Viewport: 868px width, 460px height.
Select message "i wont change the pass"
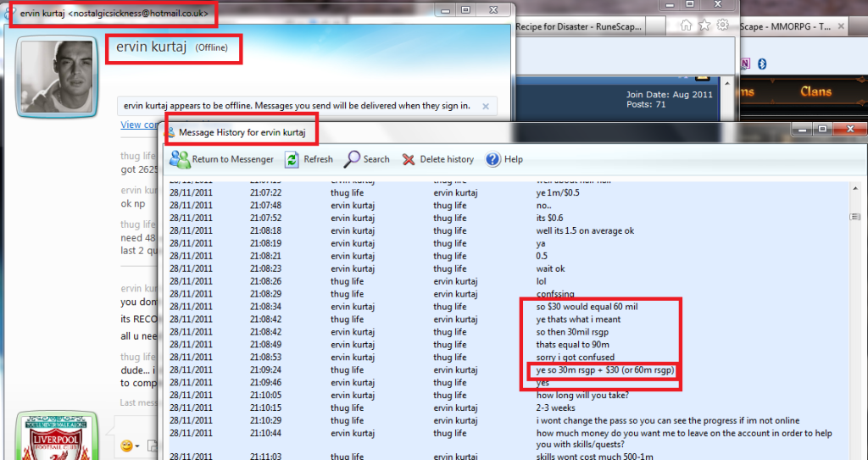[x=668, y=421]
